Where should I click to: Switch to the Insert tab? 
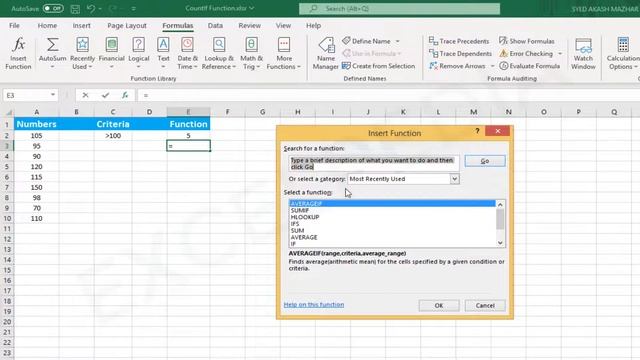(82, 25)
